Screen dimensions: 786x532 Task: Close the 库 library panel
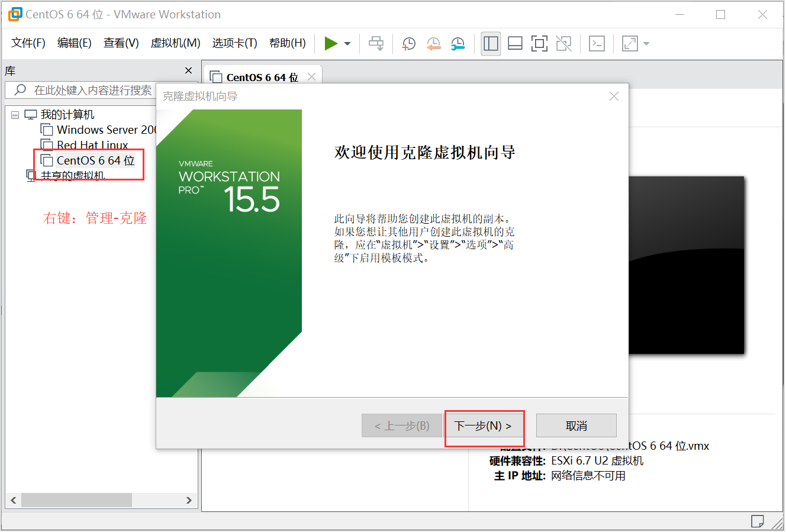188,70
